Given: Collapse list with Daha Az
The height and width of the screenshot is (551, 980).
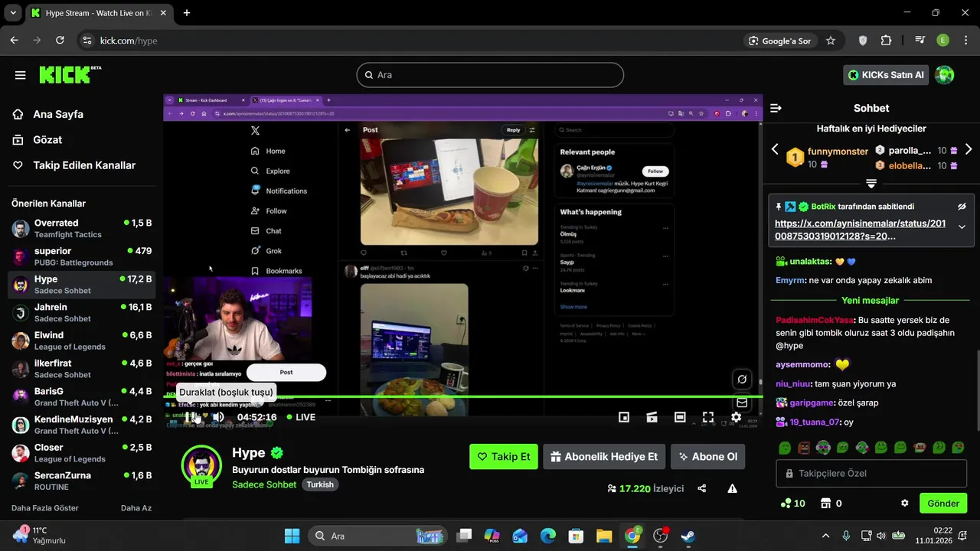Looking at the screenshot, I should [136, 508].
